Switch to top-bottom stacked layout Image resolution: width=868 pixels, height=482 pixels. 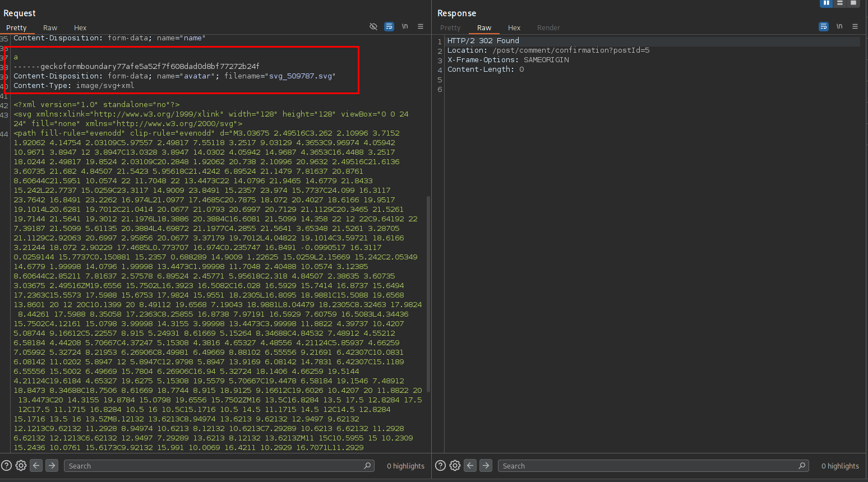pos(839,3)
